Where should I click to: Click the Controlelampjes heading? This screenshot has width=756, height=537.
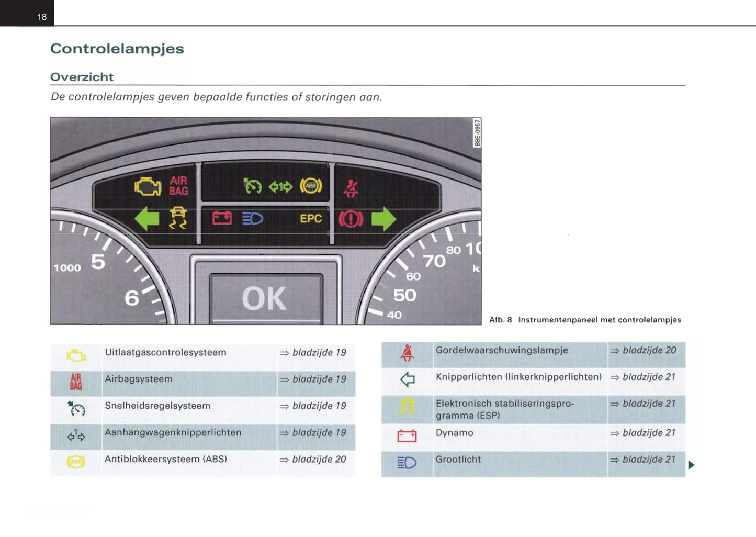117,49
